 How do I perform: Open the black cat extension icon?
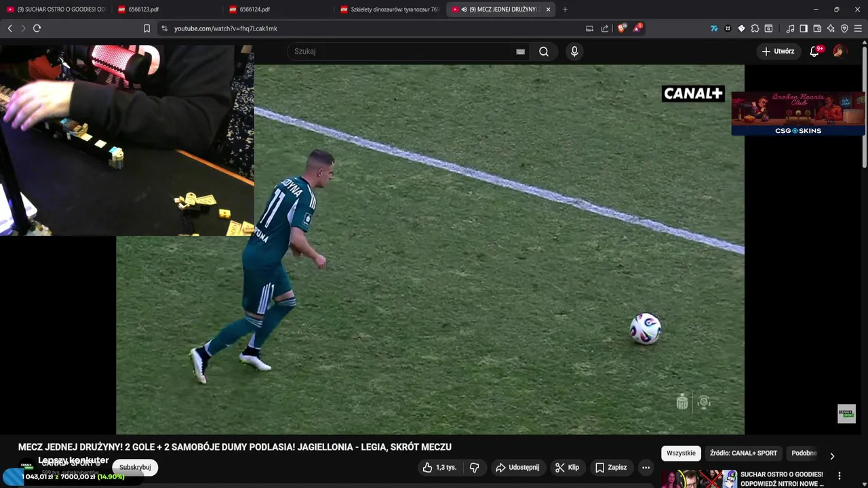point(728,28)
